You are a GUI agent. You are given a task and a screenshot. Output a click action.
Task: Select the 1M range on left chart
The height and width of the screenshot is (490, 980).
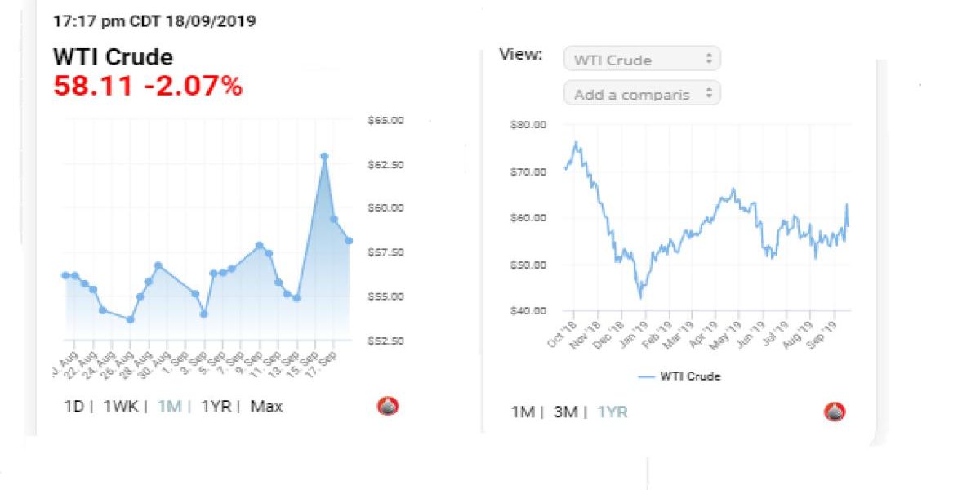point(169,406)
